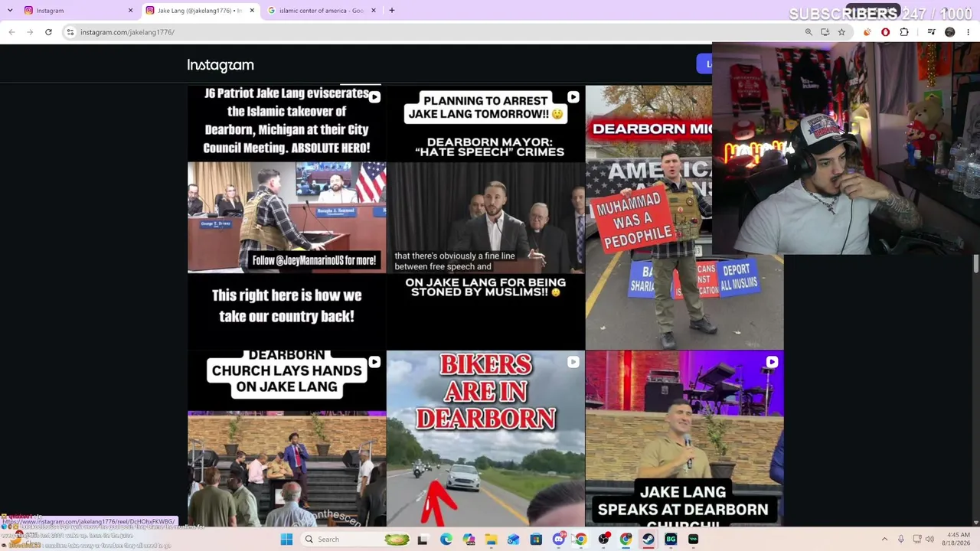Open site information icon in address bar
980x551 pixels.
[70, 32]
